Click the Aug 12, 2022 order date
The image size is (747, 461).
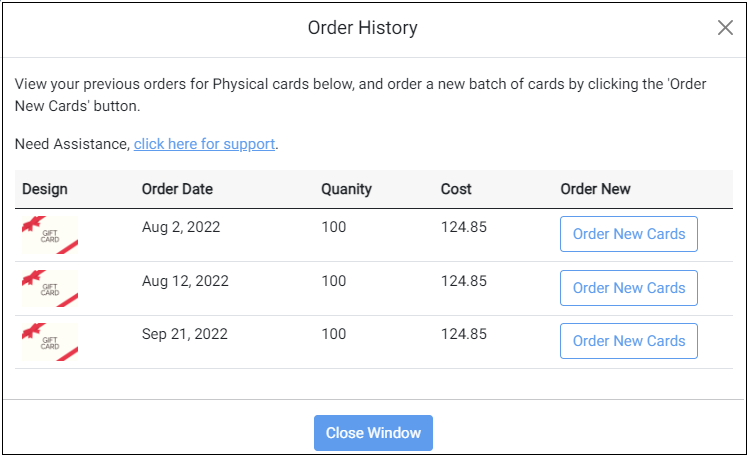[185, 281]
